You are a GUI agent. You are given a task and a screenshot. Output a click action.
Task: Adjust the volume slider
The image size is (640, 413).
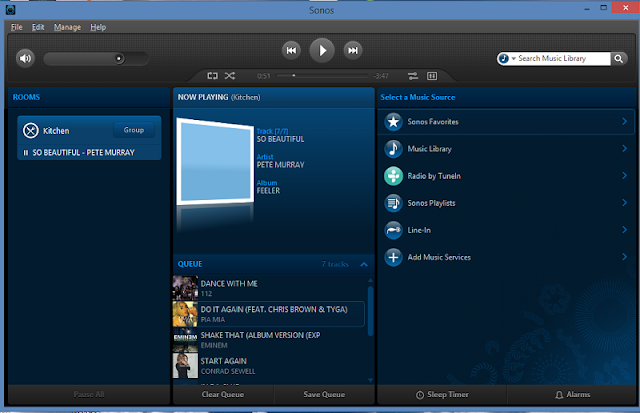click(x=96, y=58)
